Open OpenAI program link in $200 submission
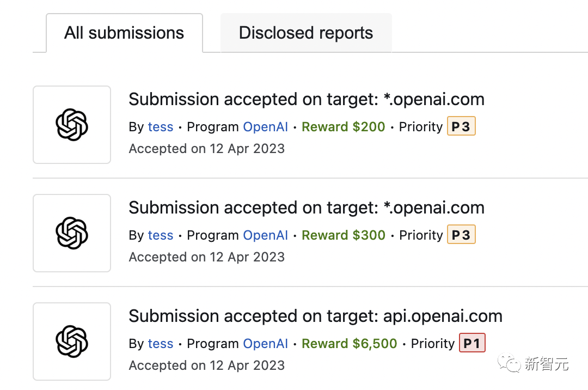The height and width of the screenshot is (390, 588). click(266, 127)
